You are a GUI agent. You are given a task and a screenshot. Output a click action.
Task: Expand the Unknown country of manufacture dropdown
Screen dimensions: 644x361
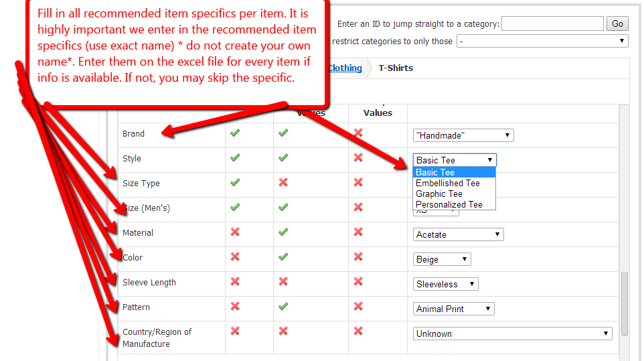point(513,334)
